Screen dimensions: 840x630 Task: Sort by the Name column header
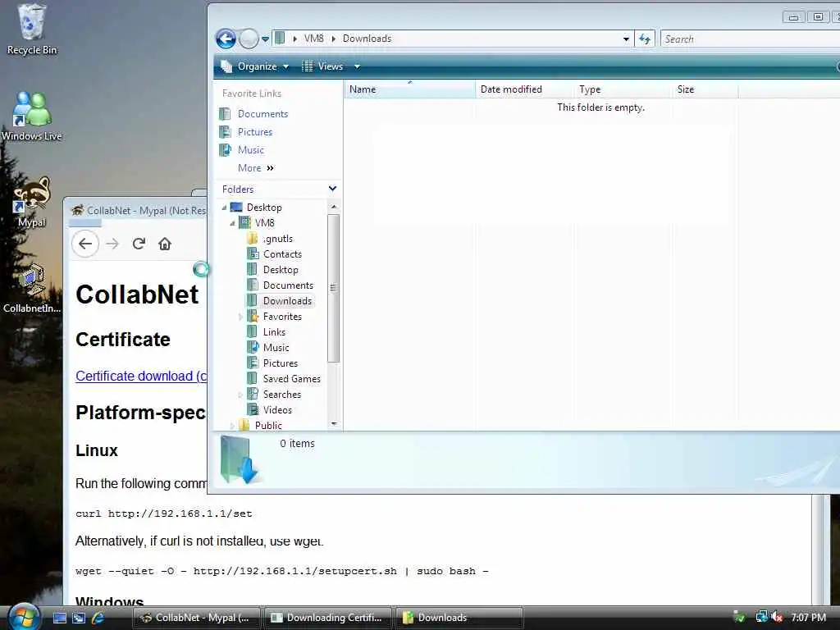(x=410, y=89)
